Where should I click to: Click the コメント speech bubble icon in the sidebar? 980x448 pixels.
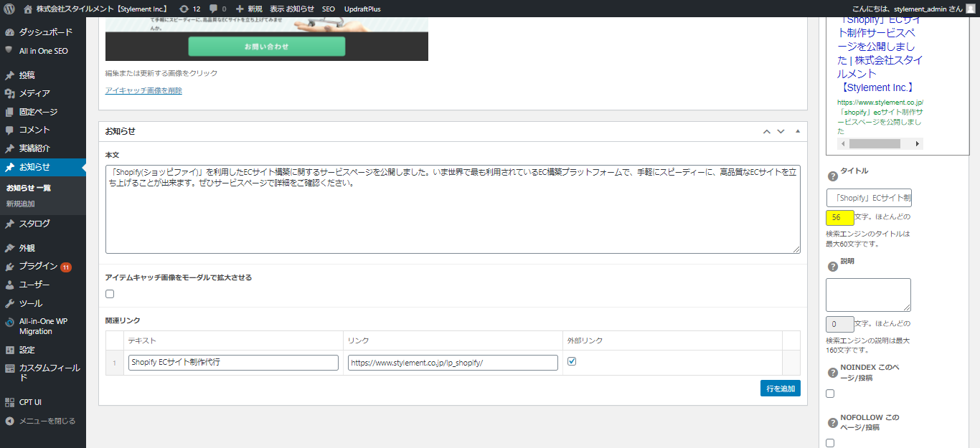9,130
